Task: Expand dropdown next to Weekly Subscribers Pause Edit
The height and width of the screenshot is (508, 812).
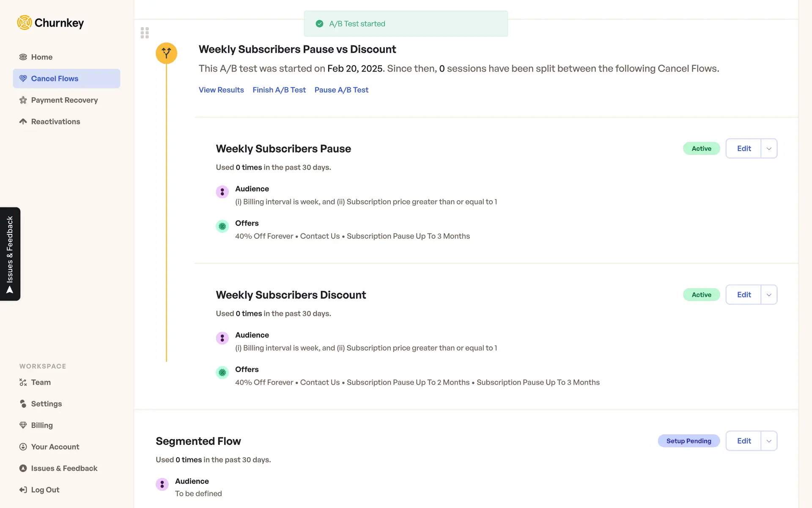Action: coord(769,149)
